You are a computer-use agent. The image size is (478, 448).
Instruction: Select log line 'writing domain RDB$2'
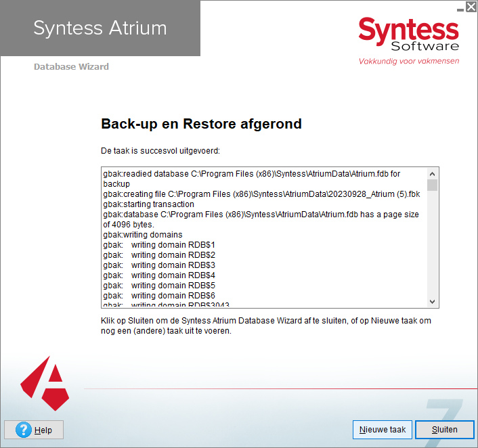[x=159, y=254]
